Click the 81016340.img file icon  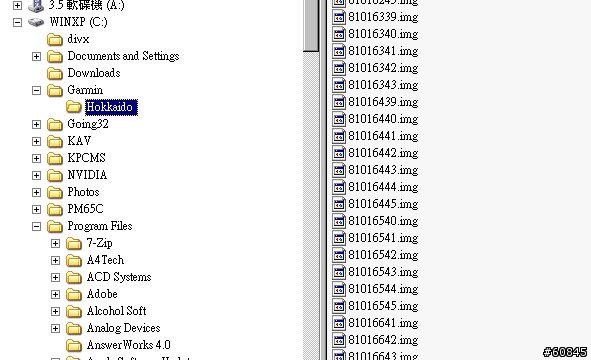[x=339, y=34]
